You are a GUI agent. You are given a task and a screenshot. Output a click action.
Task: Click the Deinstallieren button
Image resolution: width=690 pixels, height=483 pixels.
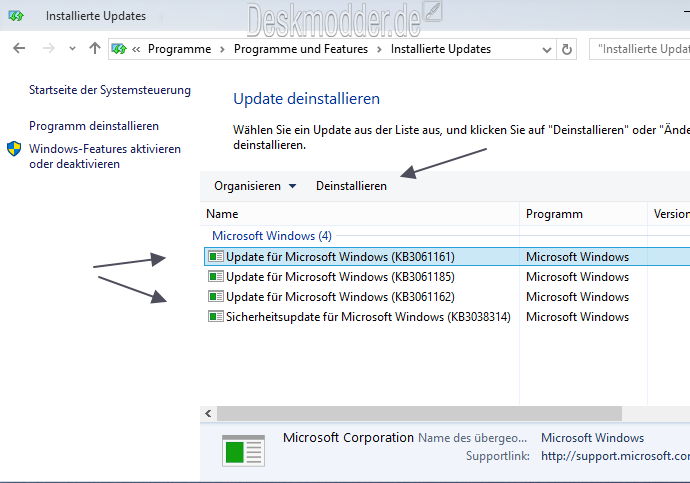pyautogui.click(x=351, y=186)
